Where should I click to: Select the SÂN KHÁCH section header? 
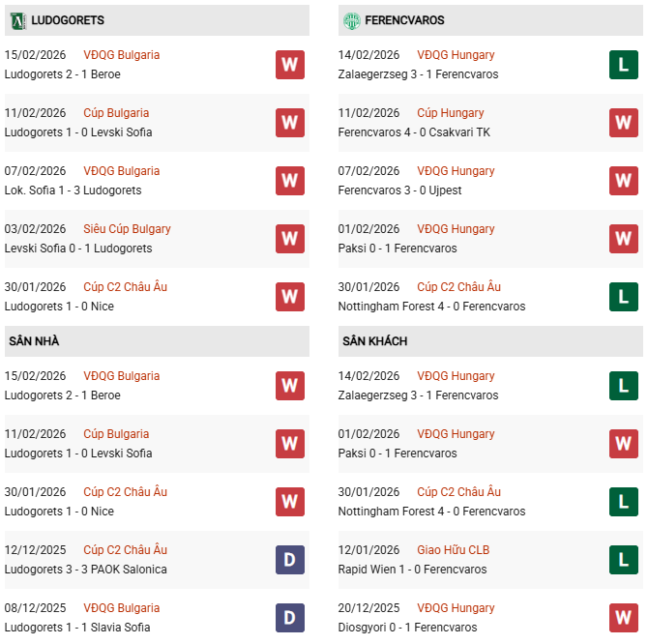pos(374,341)
